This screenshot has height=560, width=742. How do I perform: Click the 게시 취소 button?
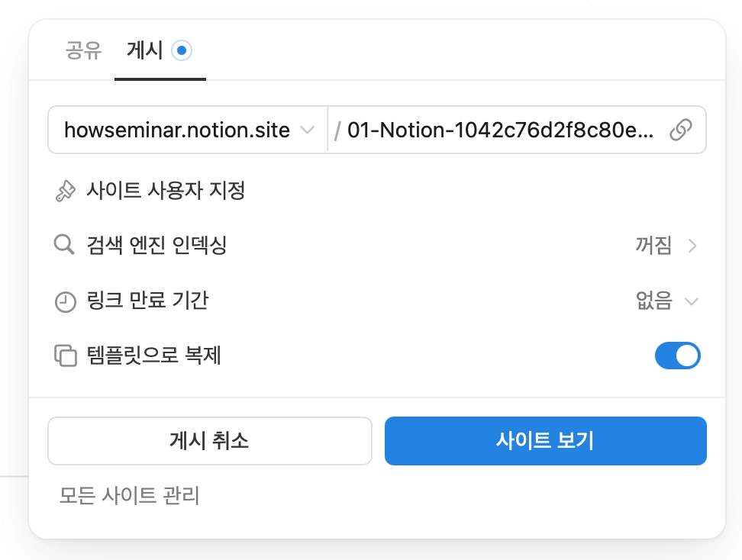pos(209,440)
